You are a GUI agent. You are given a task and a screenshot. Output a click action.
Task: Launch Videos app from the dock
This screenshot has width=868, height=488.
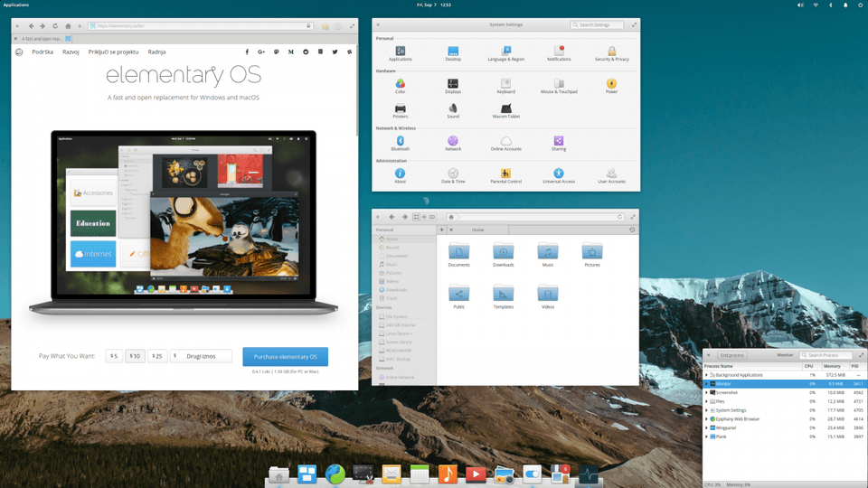tap(476, 474)
